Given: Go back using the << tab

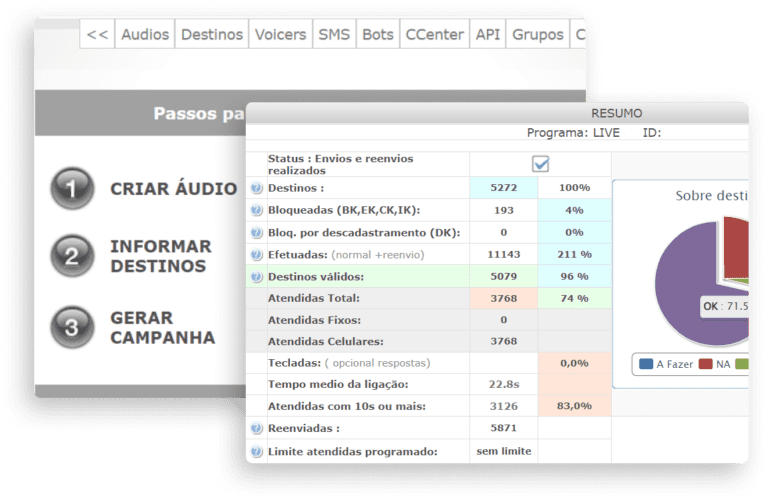Looking at the screenshot, I should 97,34.
